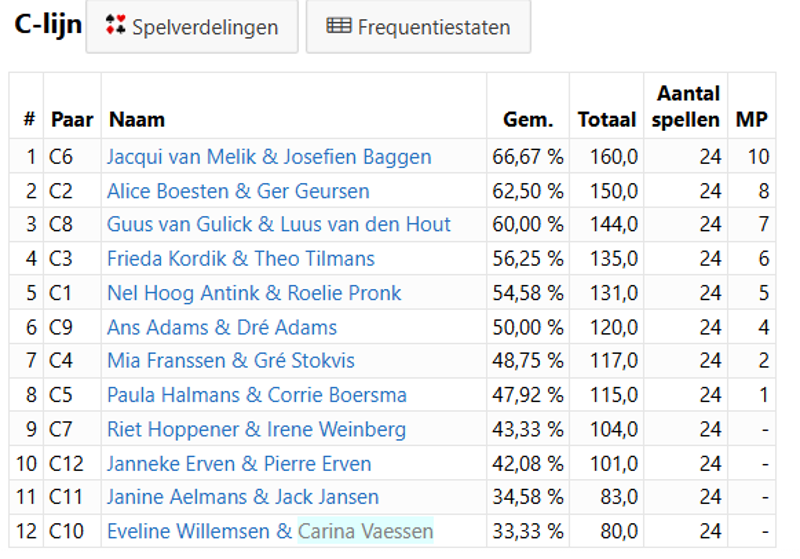
Task: Click the Gem. column header
Action: pos(528,120)
